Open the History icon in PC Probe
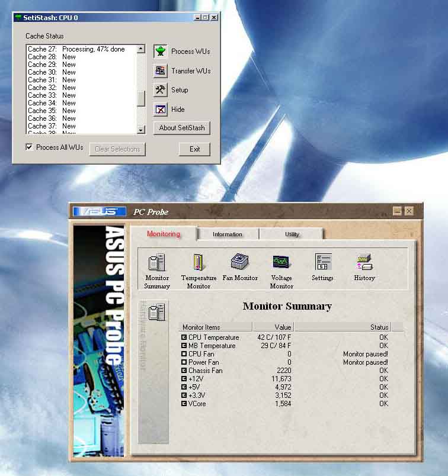Viewport: 448px width, 476px height. [x=364, y=262]
